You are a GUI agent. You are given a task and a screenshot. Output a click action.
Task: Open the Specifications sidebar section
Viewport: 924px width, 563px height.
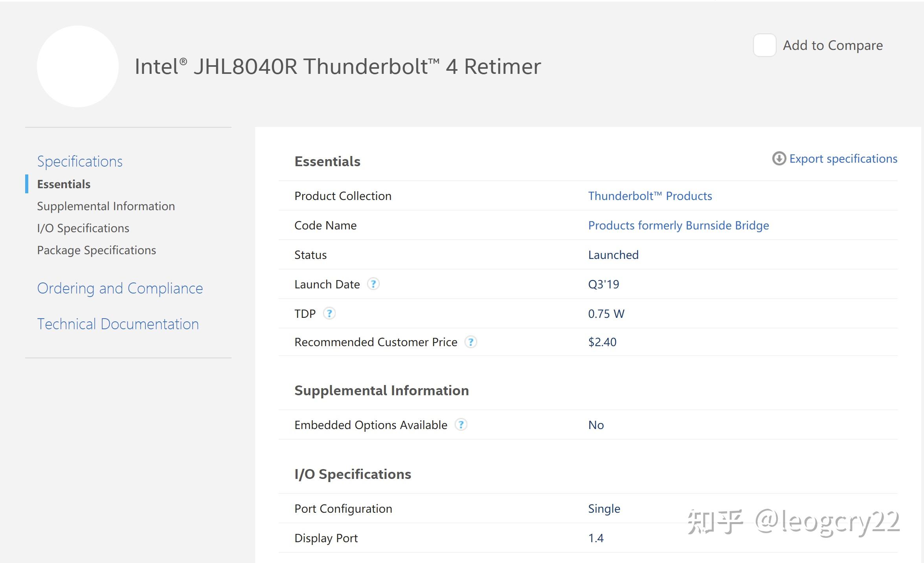pyautogui.click(x=80, y=161)
